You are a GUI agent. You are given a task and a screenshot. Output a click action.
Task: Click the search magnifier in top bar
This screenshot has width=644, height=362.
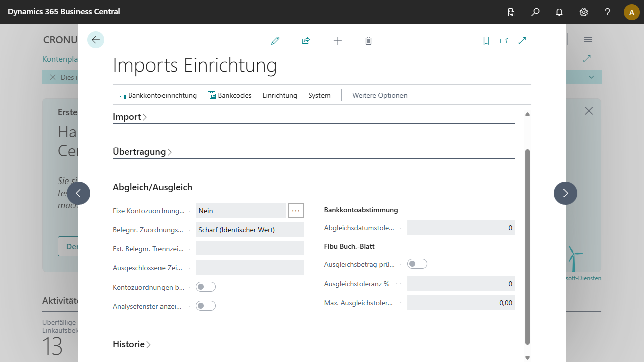(x=535, y=12)
